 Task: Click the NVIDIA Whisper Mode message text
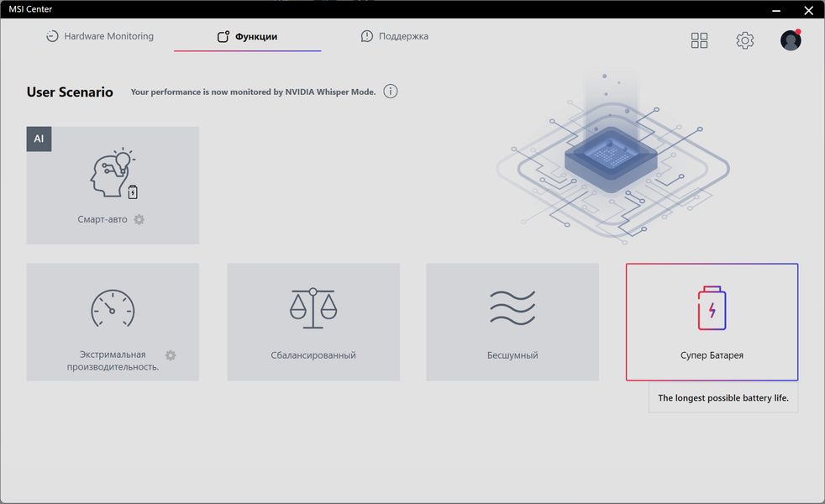253,92
